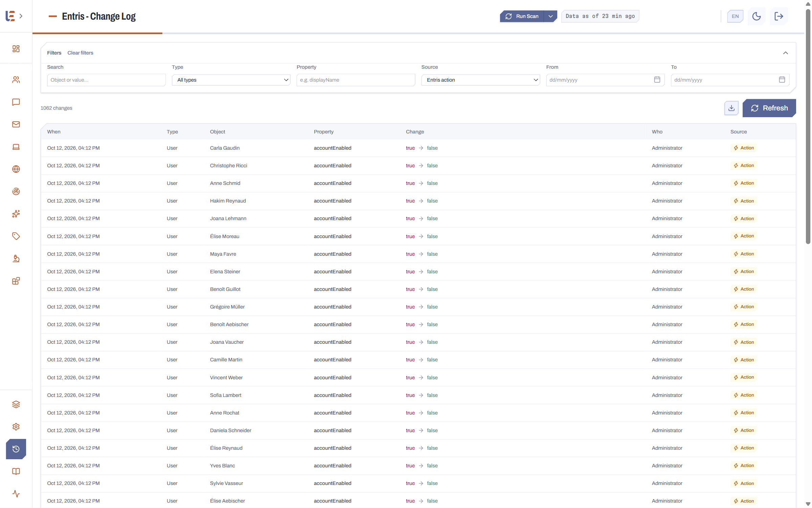Expand the sidebar with chevron arrow
This screenshot has width=812, height=508.
(21, 16)
